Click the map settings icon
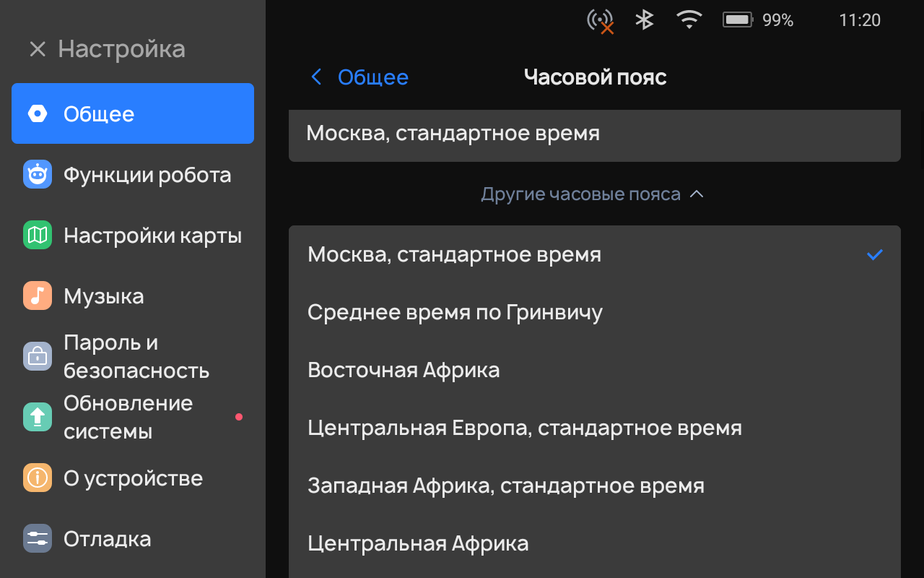Image resolution: width=924 pixels, height=578 pixels. click(38, 236)
